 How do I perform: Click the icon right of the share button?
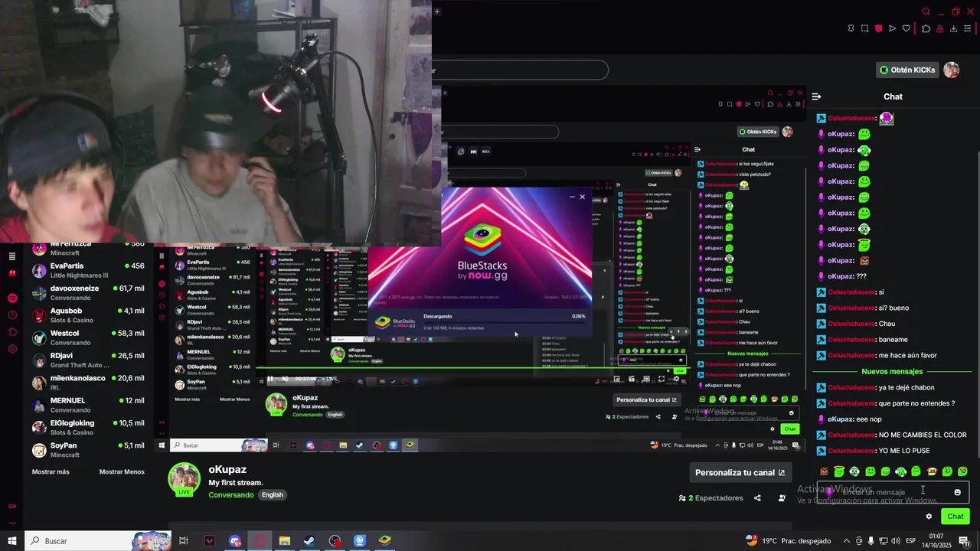pyautogui.click(x=782, y=498)
